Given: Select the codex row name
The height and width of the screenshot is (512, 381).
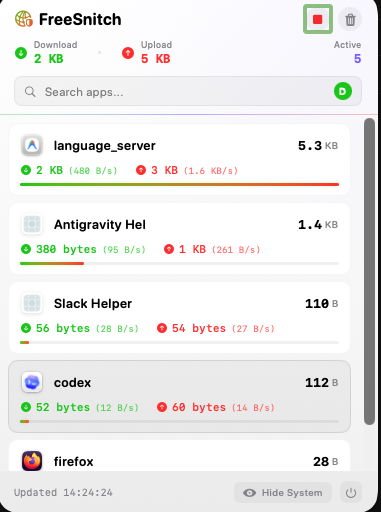Looking at the screenshot, I should click(72, 383).
